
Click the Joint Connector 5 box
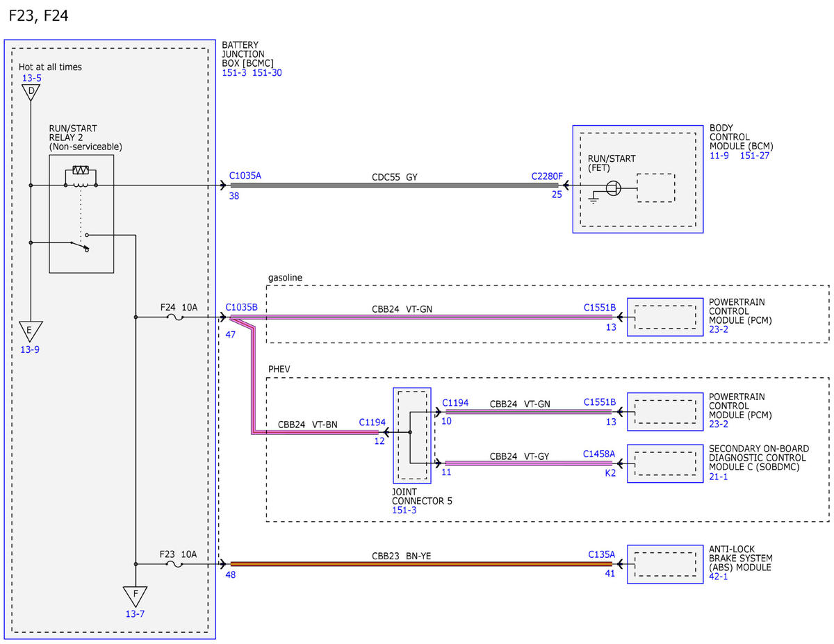click(412, 436)
